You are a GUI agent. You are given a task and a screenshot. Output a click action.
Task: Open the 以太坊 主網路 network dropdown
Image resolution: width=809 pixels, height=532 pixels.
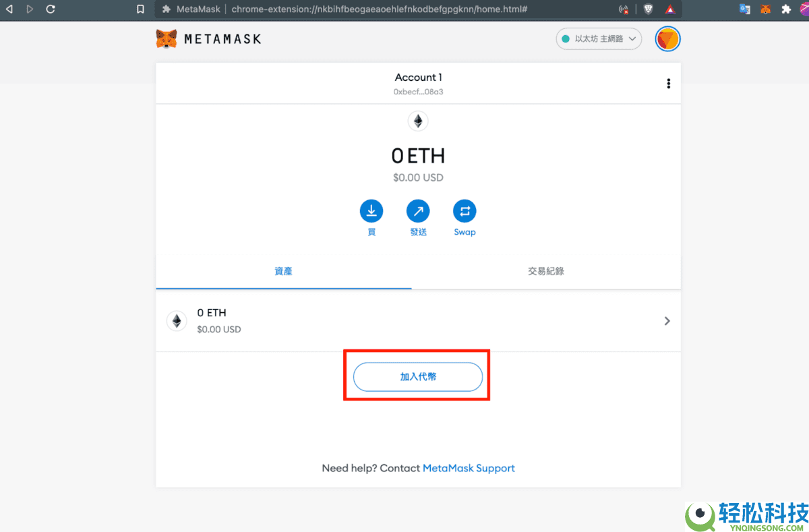[599, 38]
